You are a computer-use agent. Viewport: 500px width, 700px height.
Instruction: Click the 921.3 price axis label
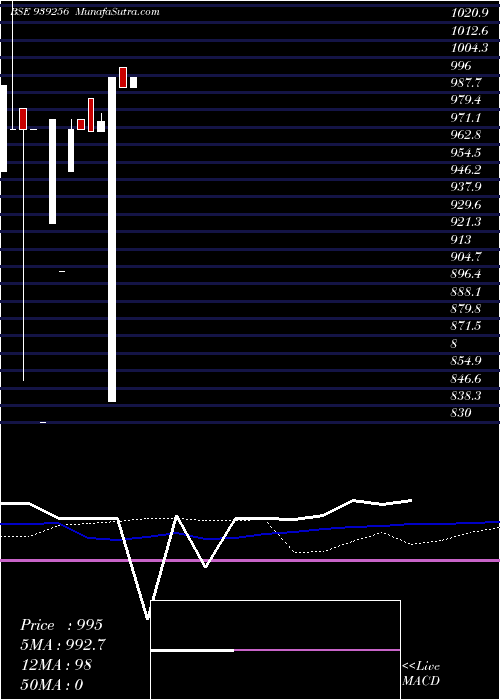466,222
